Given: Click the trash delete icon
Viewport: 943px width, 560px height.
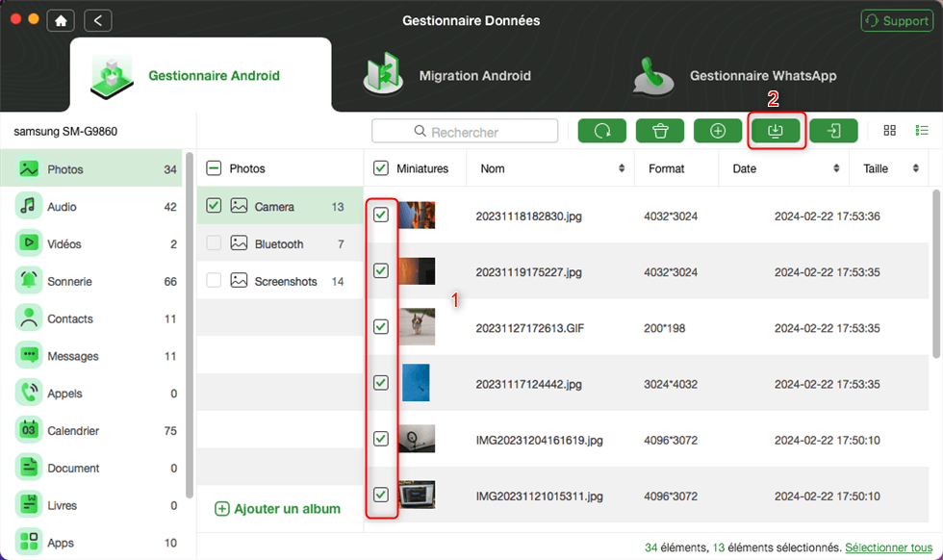Looking at the screenshot, I should point(660,131).
